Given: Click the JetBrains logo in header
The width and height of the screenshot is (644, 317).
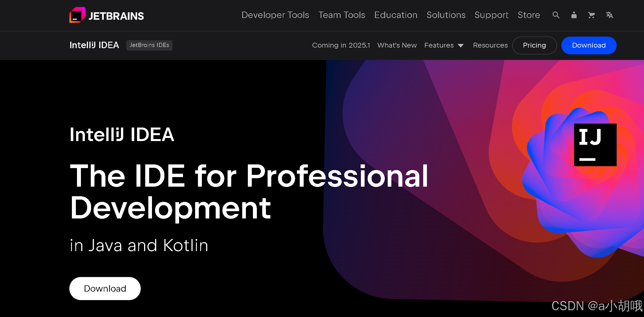Looking at the screenshot, I should 107,15.
